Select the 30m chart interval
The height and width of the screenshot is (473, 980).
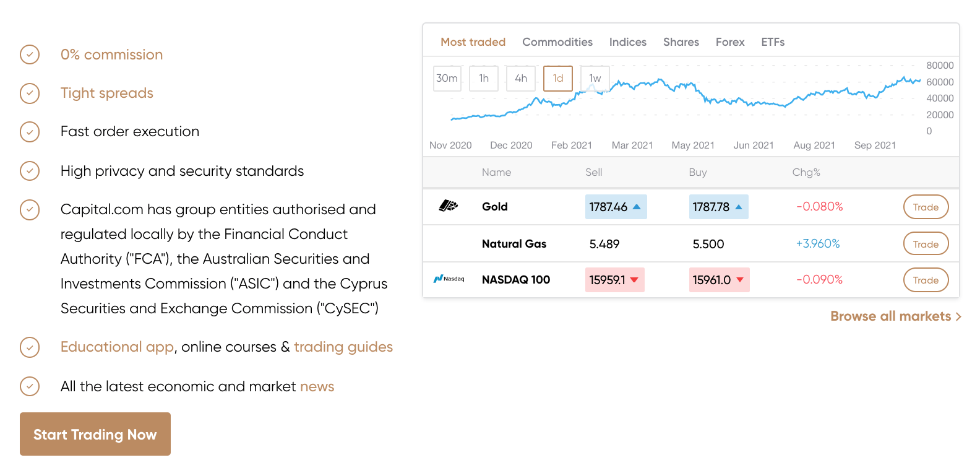coord(447,79)
